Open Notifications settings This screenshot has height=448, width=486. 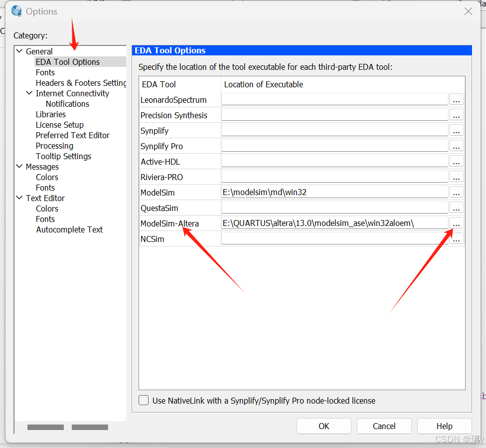click(x=67, y=104)
